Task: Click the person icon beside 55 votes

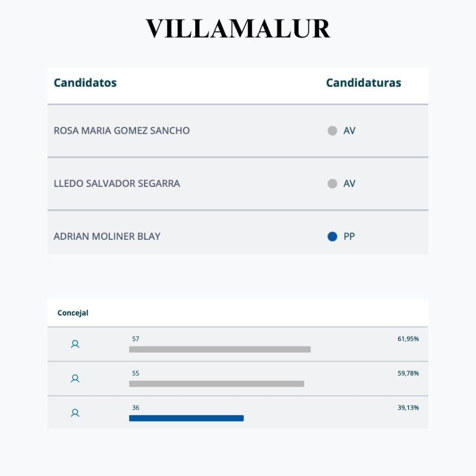Action: (75, 379)
